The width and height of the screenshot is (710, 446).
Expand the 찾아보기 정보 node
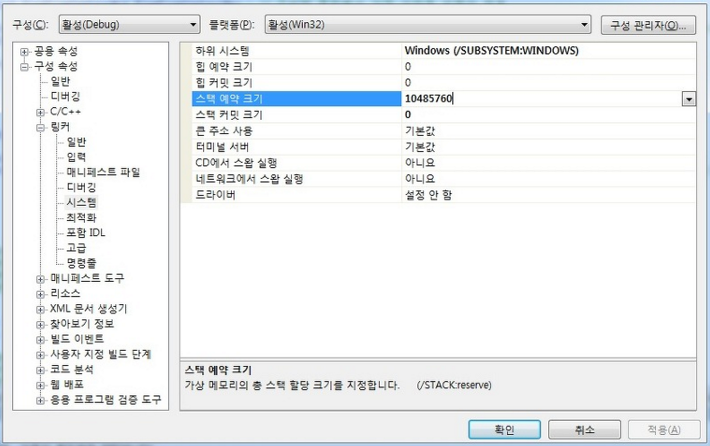(41, 325)
